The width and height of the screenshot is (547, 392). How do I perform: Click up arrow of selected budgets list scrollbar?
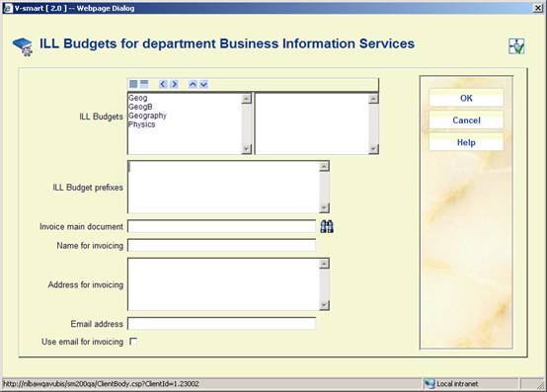click(x=373, y=99)
